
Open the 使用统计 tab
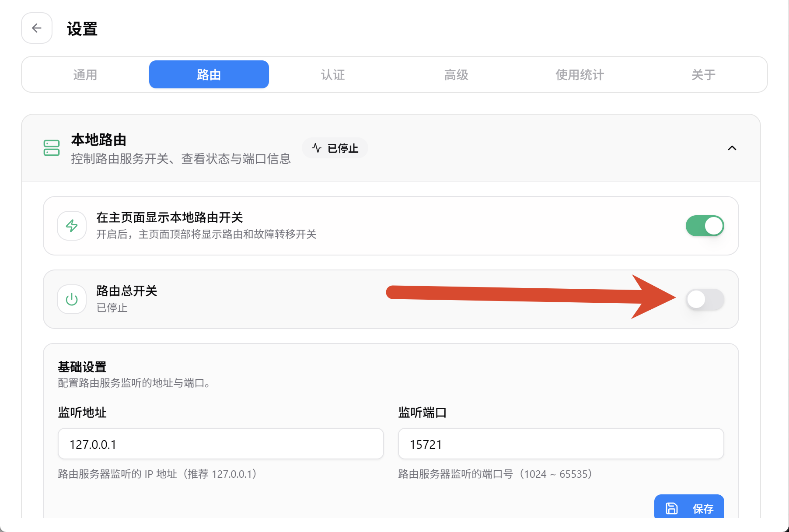[x=580, y=74]
